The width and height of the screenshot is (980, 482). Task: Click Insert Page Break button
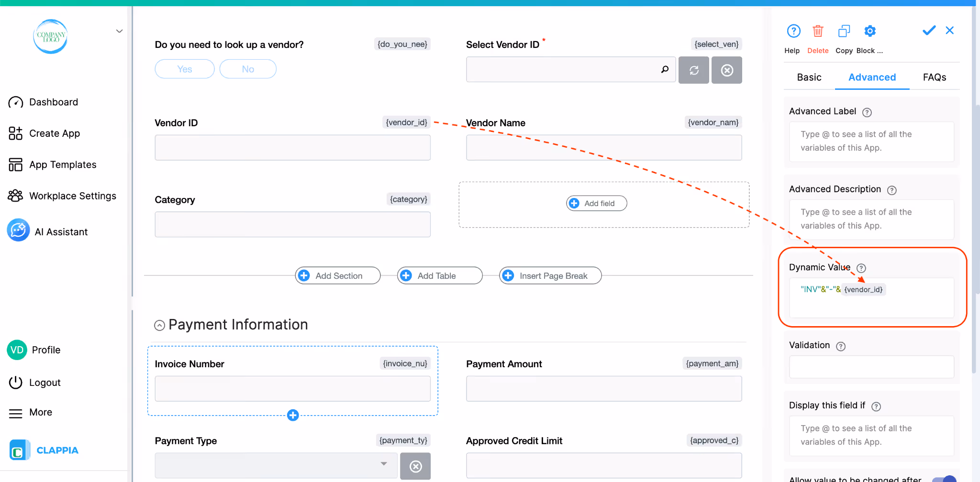[550, 275]
